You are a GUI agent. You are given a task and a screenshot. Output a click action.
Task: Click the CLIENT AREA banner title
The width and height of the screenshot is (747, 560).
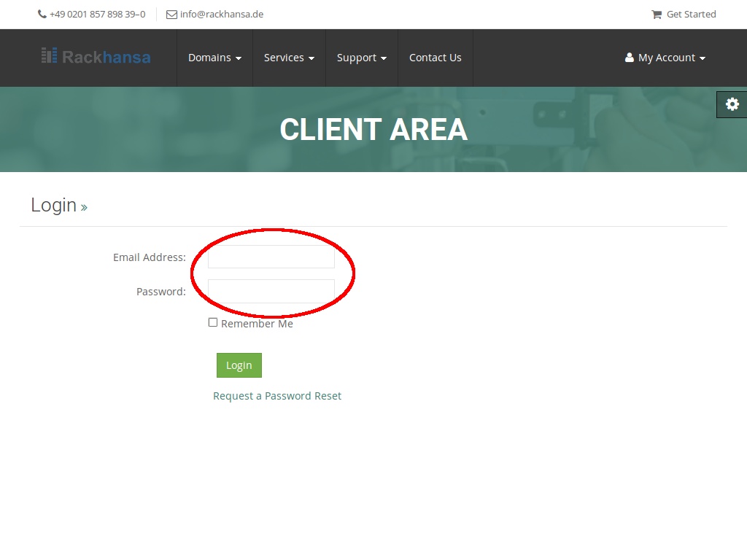tap(373, 130)
